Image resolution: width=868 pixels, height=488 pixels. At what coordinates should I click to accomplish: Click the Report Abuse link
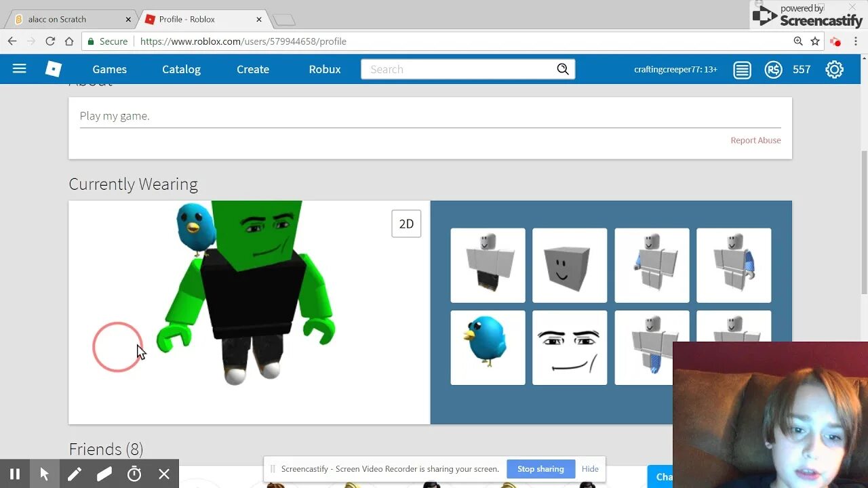(x=755, y=140)
